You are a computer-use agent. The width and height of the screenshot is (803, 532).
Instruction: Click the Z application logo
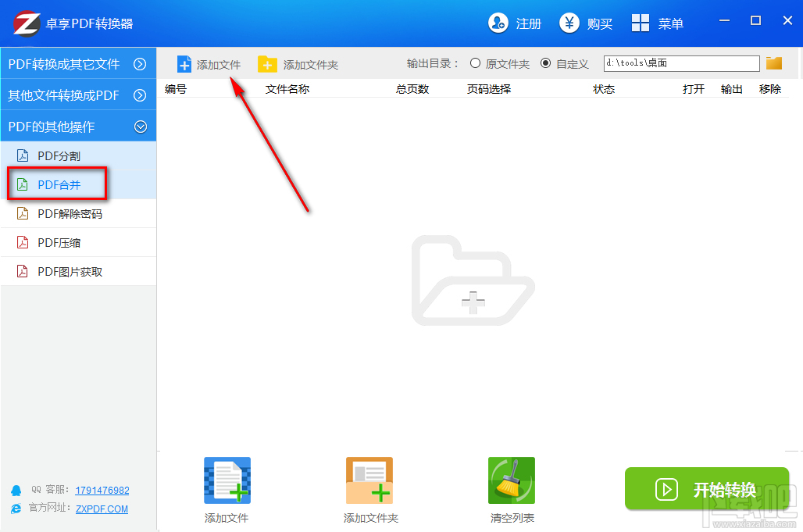[27, 23]
